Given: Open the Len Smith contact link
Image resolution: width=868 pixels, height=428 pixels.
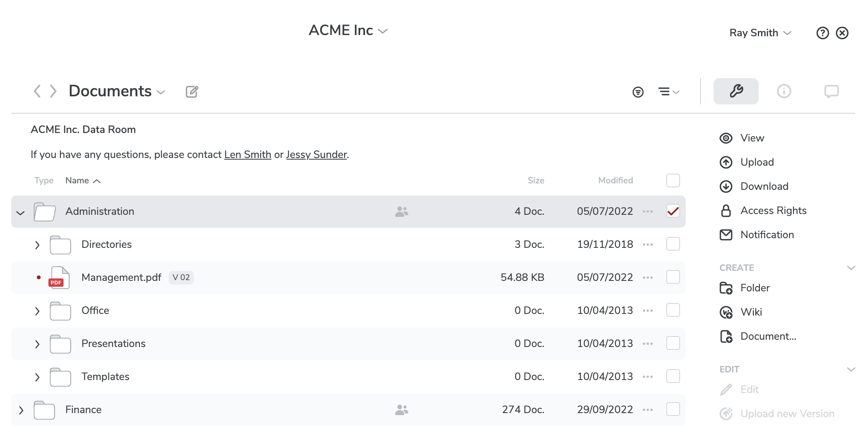Looking at the screenshot, I should tap(247, 155).
